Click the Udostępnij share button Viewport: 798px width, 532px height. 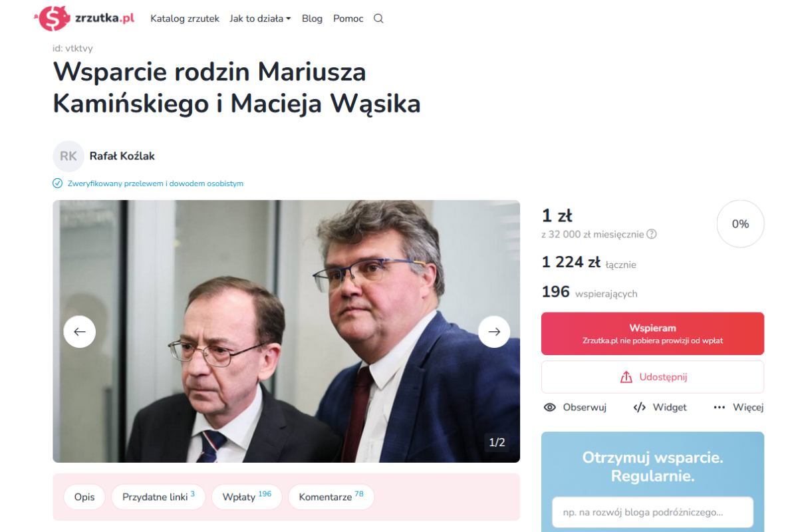pos(652,377)
